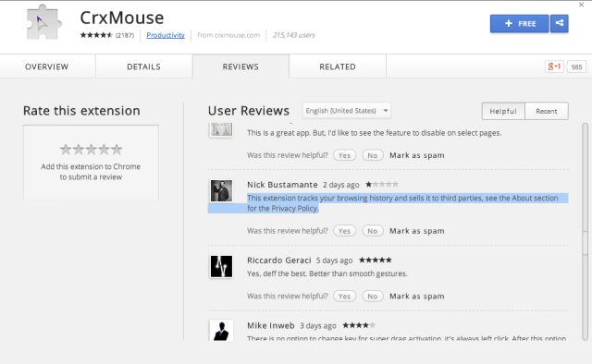Switch to the Overview tab

[x=47, y=67]
